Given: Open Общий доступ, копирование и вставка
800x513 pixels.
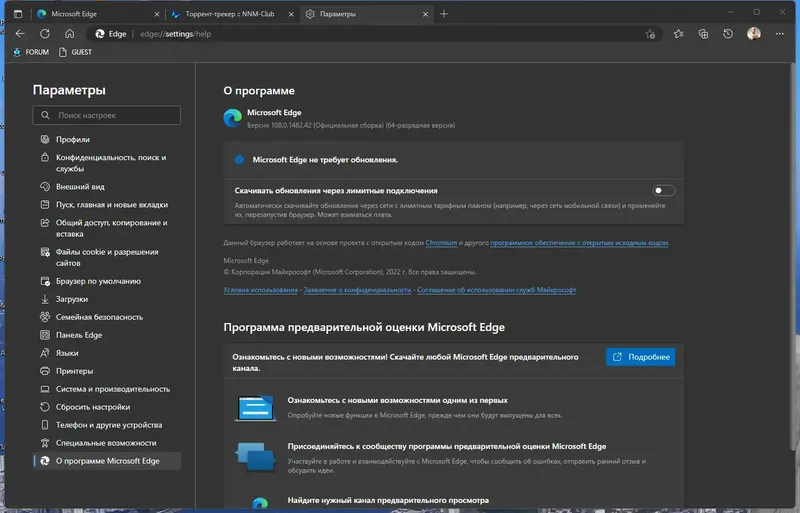Looking at the screenshot, I should coord(107,228).
